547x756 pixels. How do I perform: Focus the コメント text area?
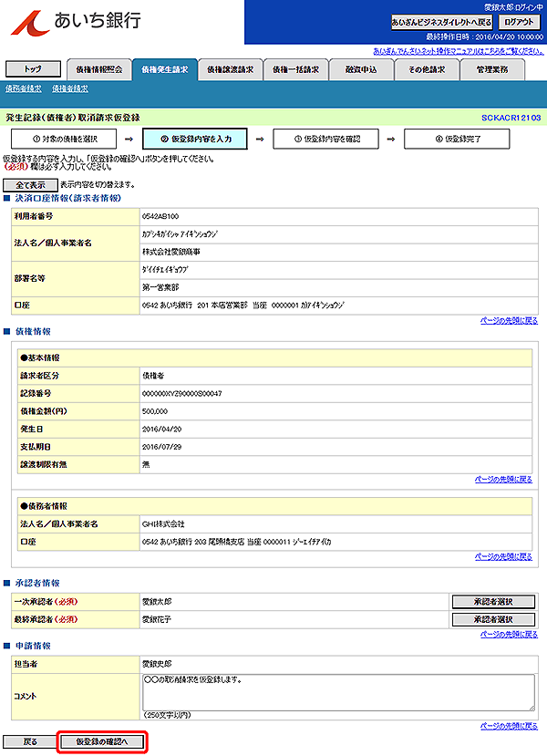point(339,692)
